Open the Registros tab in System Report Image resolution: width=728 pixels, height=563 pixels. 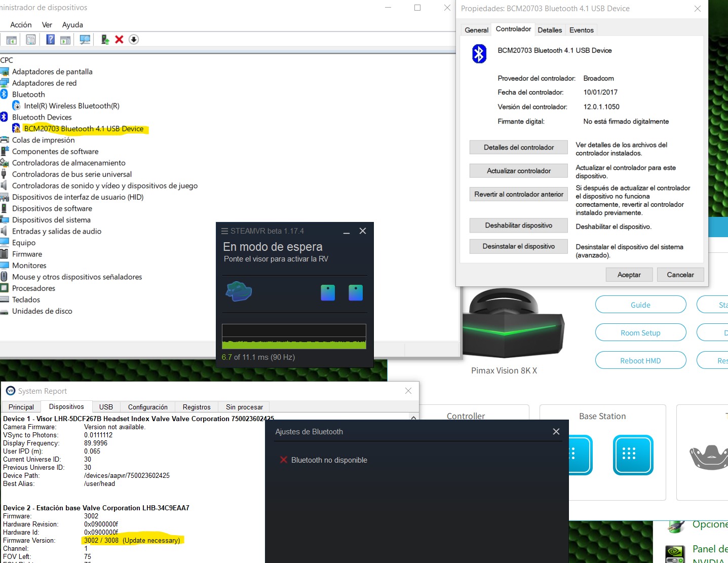pos(197,407)
